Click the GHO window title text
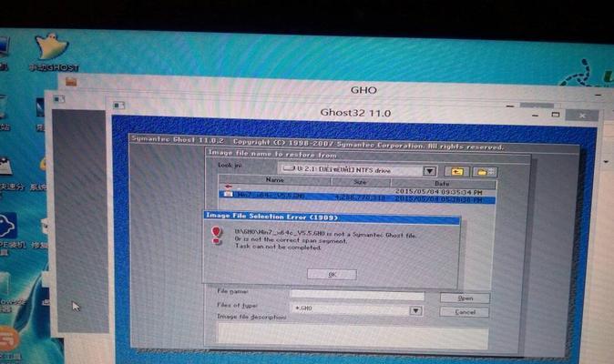The width and height of the screenshot is (614, 364). [363, 90]
